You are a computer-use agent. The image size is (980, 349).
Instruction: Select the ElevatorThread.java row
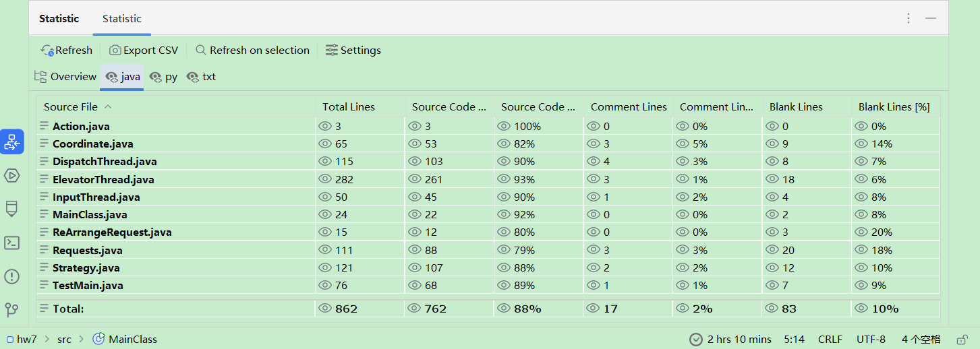[103, 179]
